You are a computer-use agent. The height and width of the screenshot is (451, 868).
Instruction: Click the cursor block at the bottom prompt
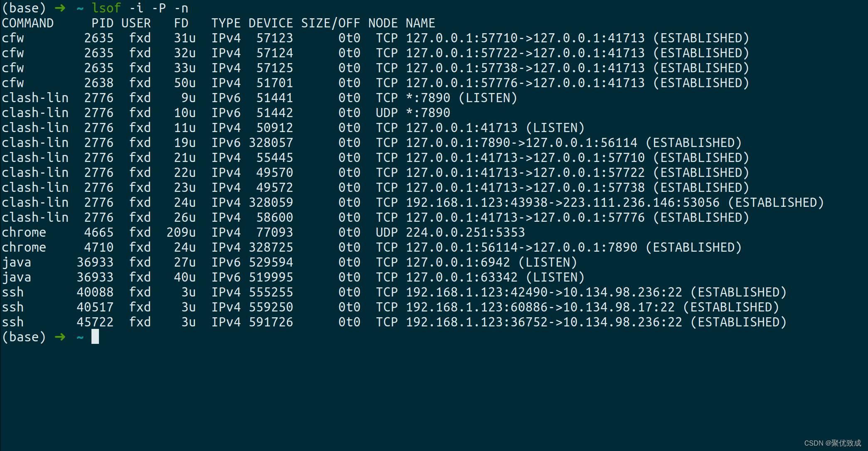pos(95,337)
